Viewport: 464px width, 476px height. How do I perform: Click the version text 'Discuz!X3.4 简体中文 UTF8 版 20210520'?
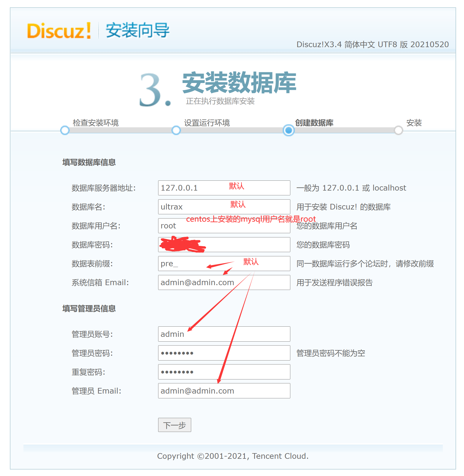tap(372, 45)
